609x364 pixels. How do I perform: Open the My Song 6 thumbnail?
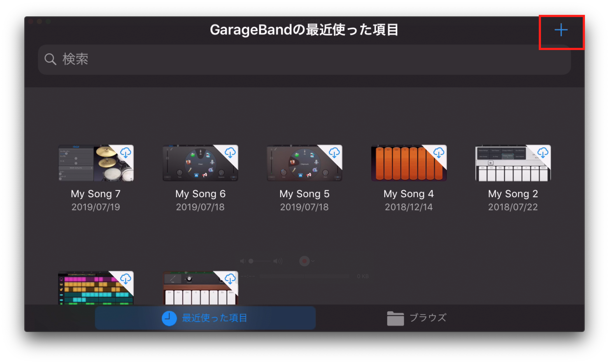200,163
